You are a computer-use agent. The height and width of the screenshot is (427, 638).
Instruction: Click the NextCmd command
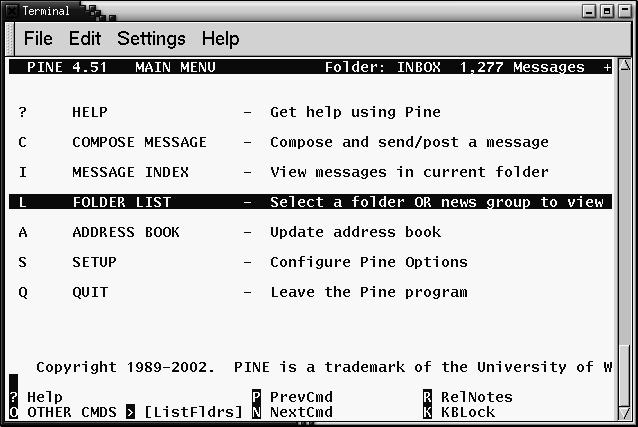302,412
